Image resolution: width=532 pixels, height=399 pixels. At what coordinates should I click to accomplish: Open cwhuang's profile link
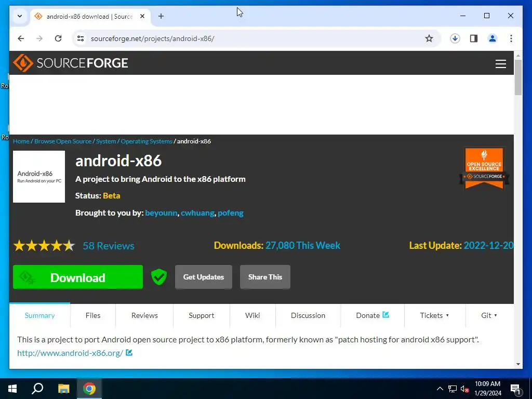click(197, 212)
